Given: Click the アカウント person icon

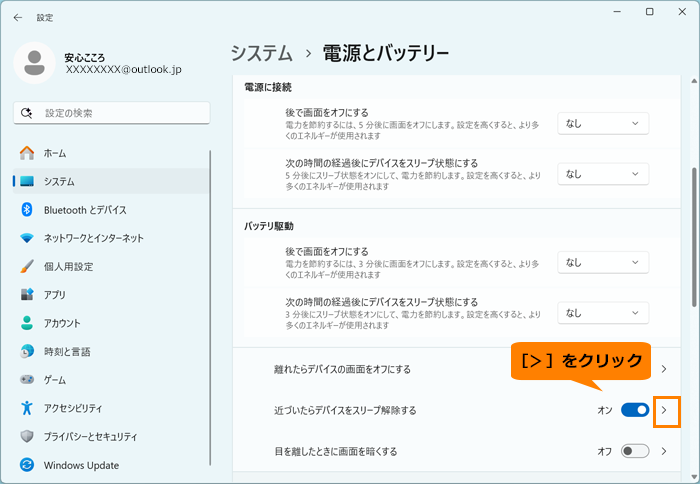Looking at the screenshot, I should 27,323.
